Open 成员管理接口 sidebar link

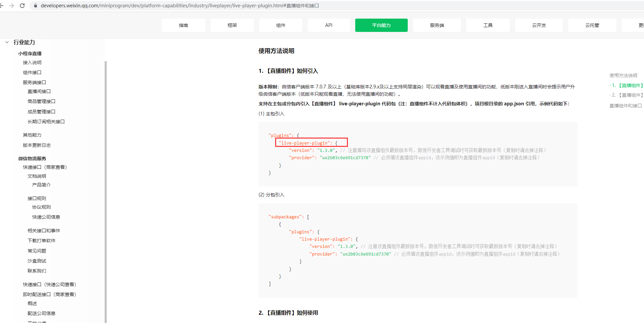point(42,112)
